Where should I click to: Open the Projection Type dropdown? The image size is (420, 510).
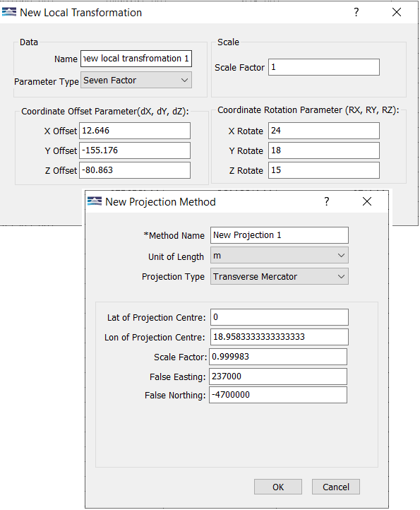(x=280, y=276)
